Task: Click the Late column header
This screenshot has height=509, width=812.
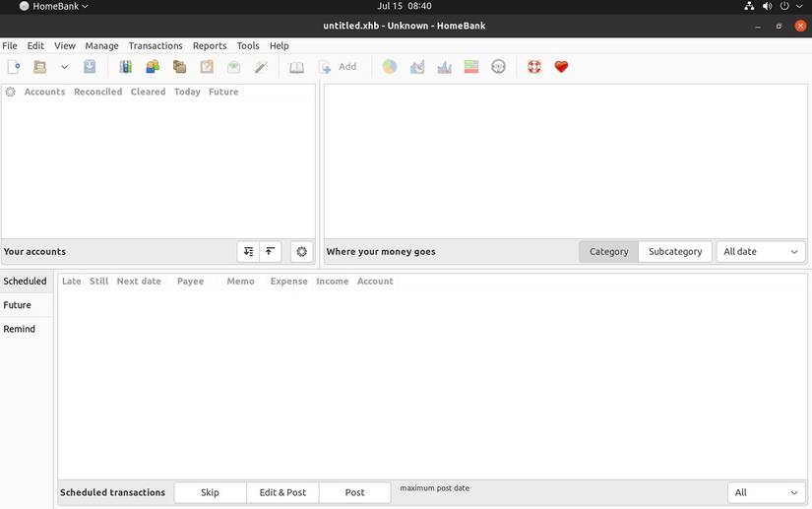Action: (72, 282)
